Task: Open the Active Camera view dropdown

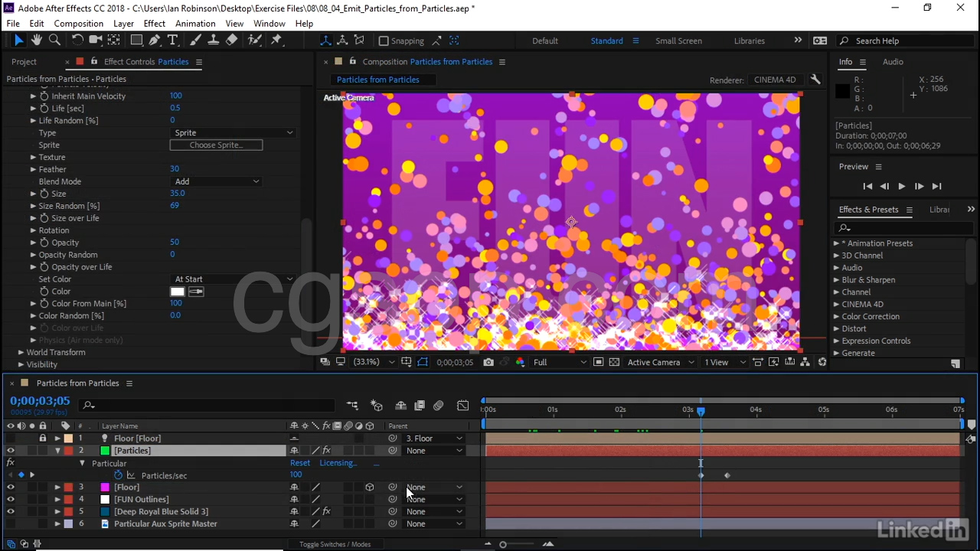Action: [661, 362]
